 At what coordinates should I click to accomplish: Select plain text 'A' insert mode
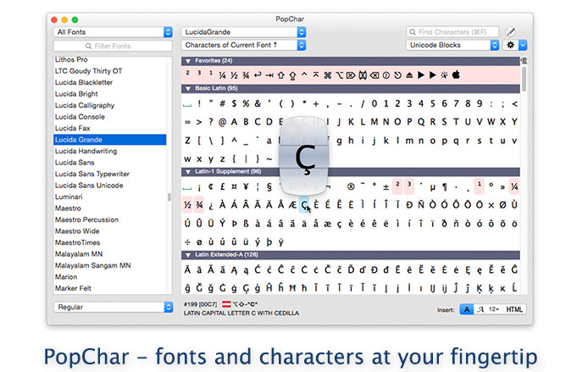point(466,309)
